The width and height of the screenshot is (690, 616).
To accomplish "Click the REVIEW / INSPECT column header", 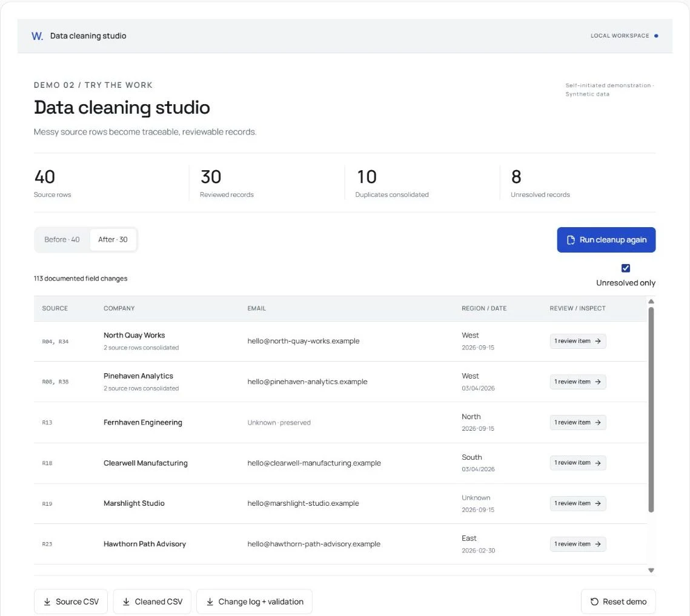I will pos(577,308).
